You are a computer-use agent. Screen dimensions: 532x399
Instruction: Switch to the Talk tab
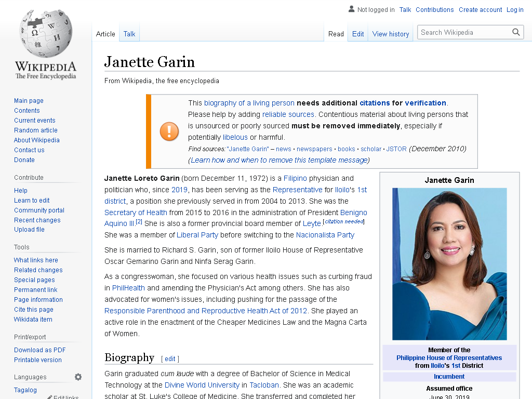[129, 34]
